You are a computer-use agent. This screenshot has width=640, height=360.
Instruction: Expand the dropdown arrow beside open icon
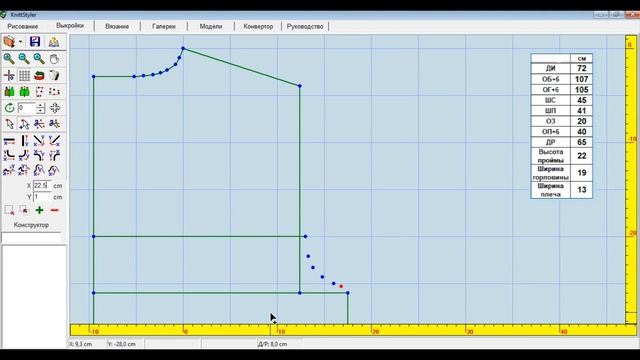click(x=20, y=42)
